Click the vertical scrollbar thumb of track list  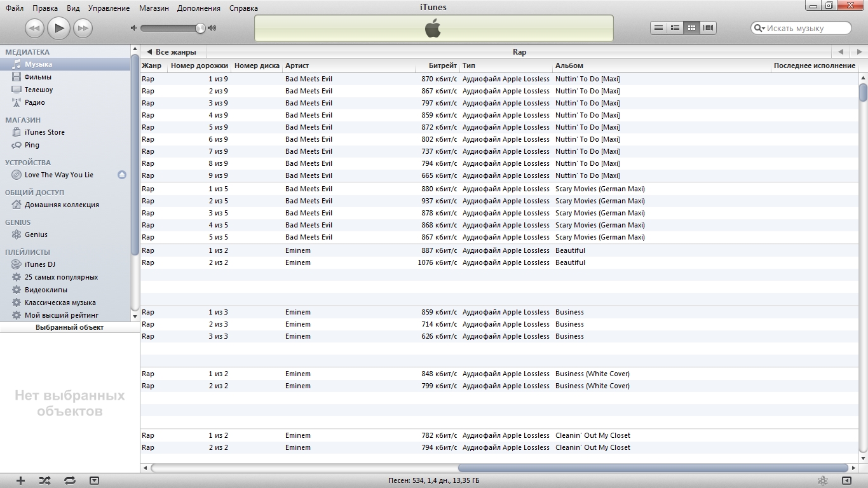coord(863,93)
